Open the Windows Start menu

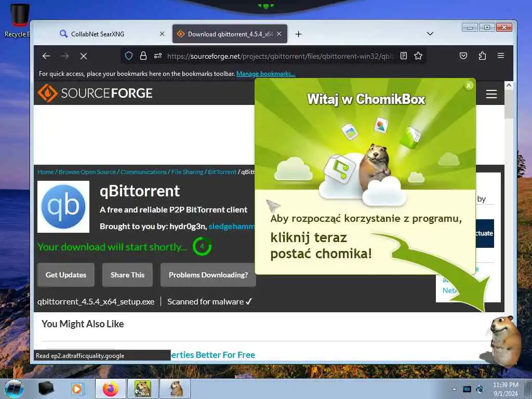(x=14, y=389)
